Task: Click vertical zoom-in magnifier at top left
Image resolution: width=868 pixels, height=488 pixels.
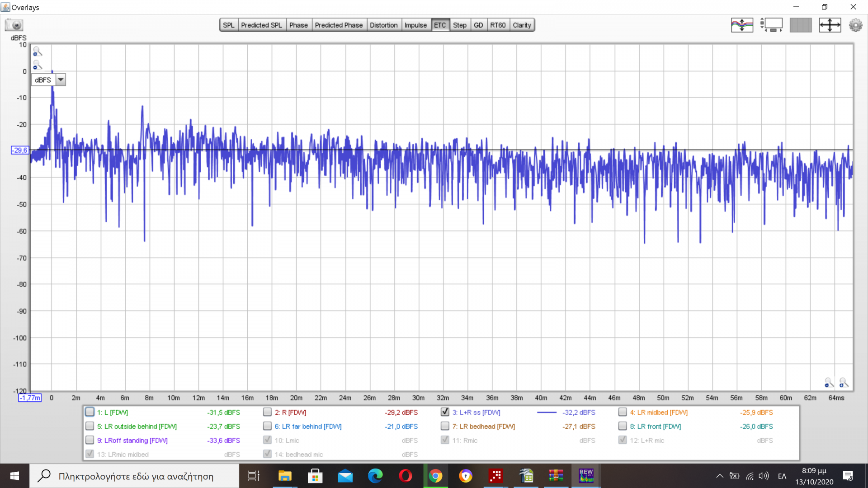Action: tap(37, 52)
